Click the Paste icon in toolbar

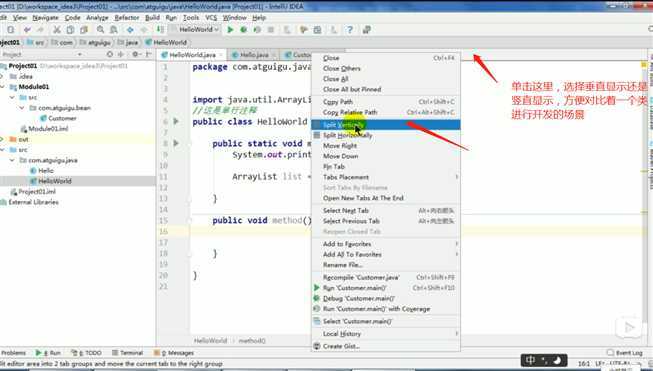pyautogui.click(x=84, y=30)
